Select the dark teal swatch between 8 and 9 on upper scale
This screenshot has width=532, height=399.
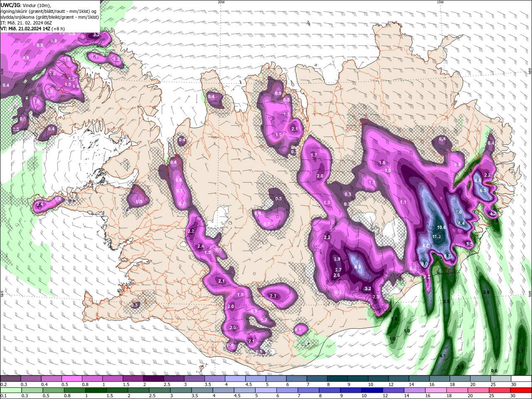click(x=337, y=379)
